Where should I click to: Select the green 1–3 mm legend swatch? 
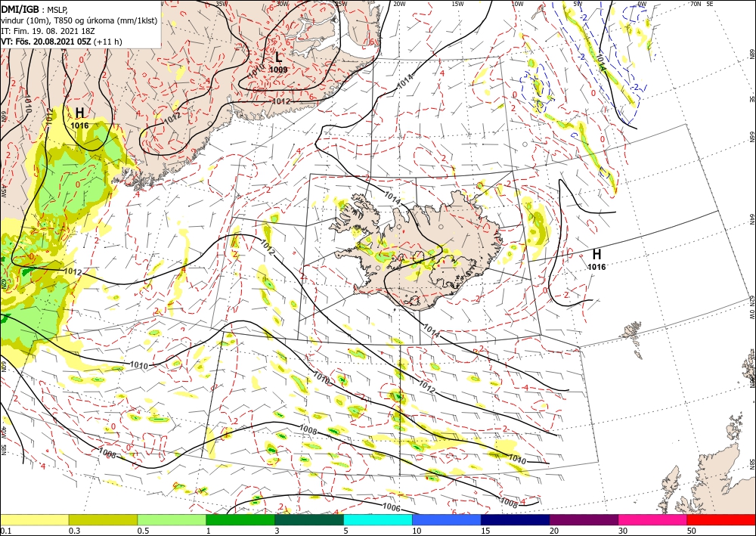click(x=240, y=520)
